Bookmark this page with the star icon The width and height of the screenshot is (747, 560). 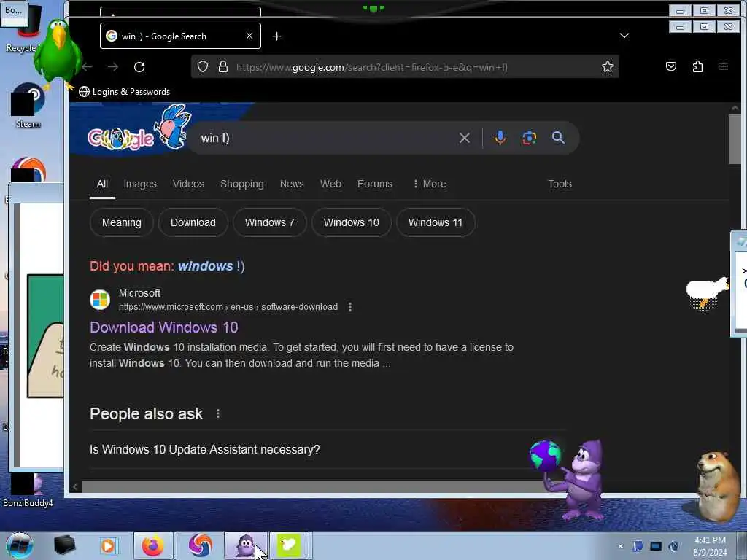(608, 66)
